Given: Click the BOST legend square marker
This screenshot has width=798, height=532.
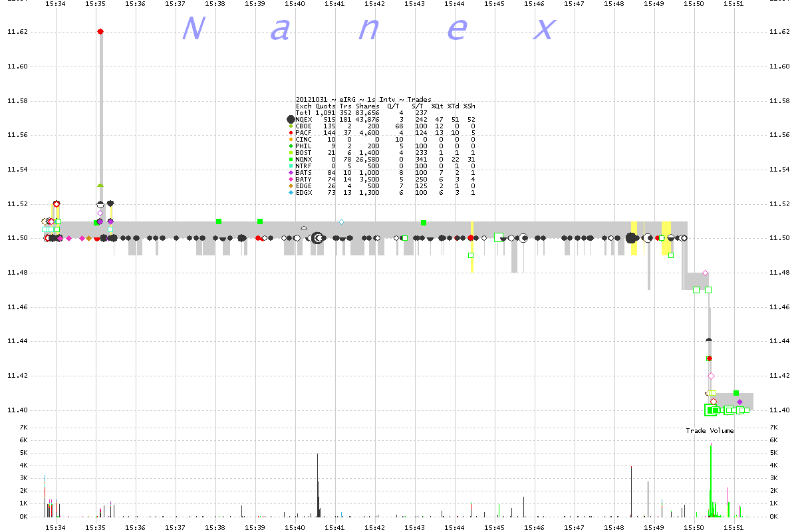Looking at the screenshot, I should tap(291, 152).
